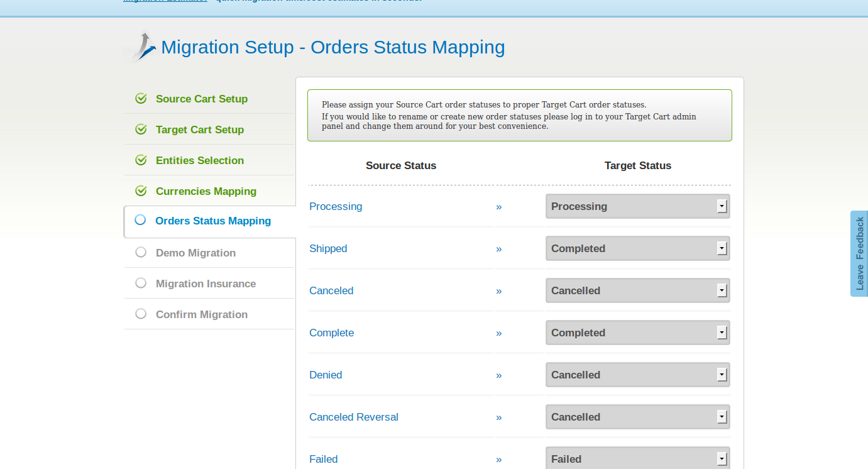Expand target status dropdown for Canceled

[637, 290]
